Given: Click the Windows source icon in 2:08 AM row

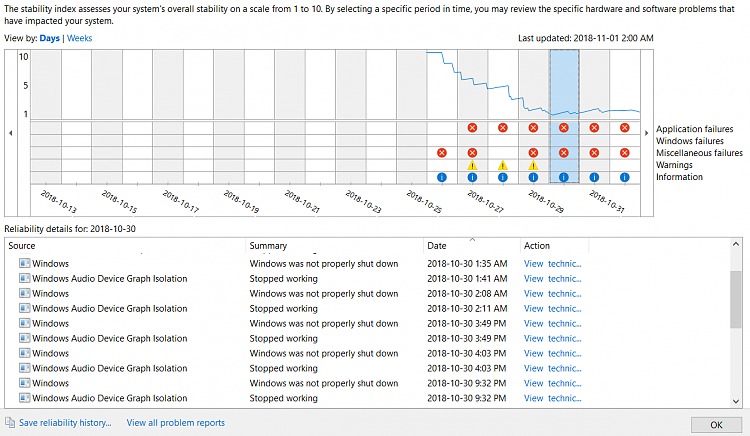Looking at the screenshot, I should click(24, 294).
